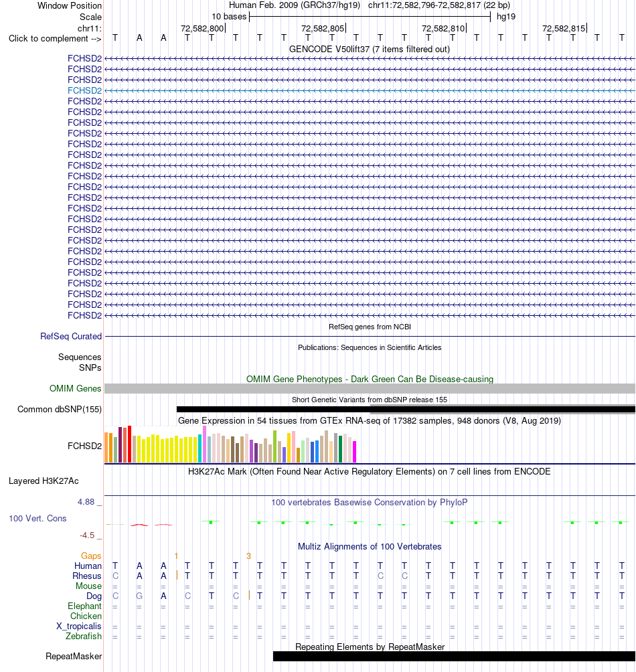
Task: Click the 72,582,810 ruler position
Action: click(x=443, y=28)
